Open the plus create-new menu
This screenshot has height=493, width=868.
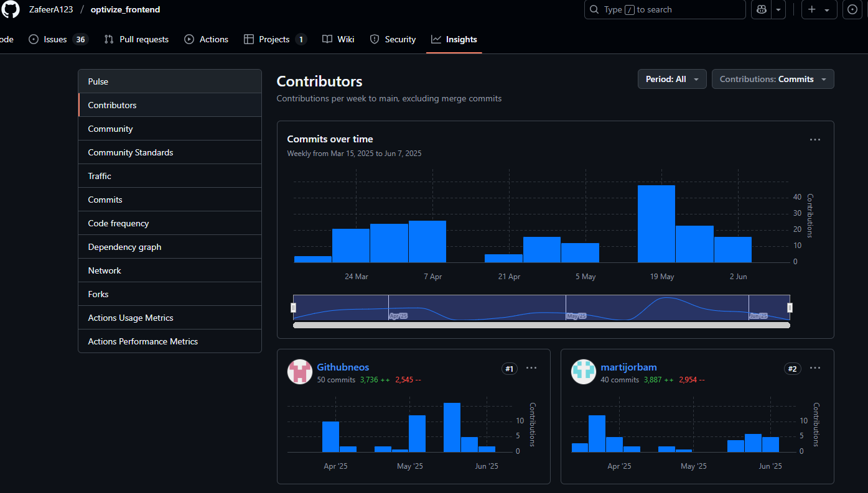click(819, 9)
